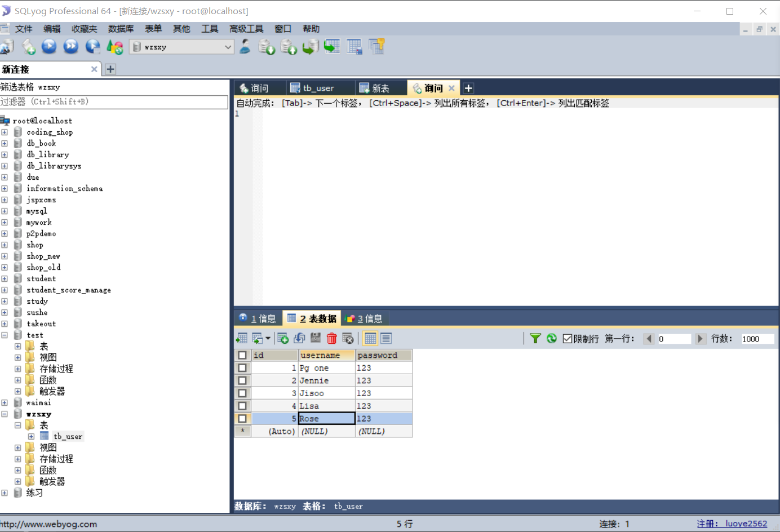Collapse the test database node
The image size is (780, 532).
point(5,335)
